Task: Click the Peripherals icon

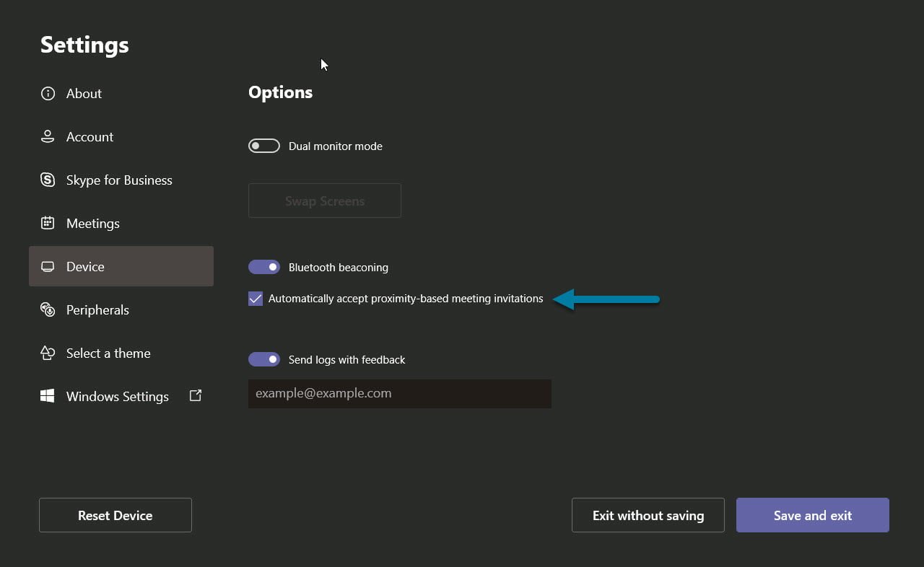Action: [48, 309]
